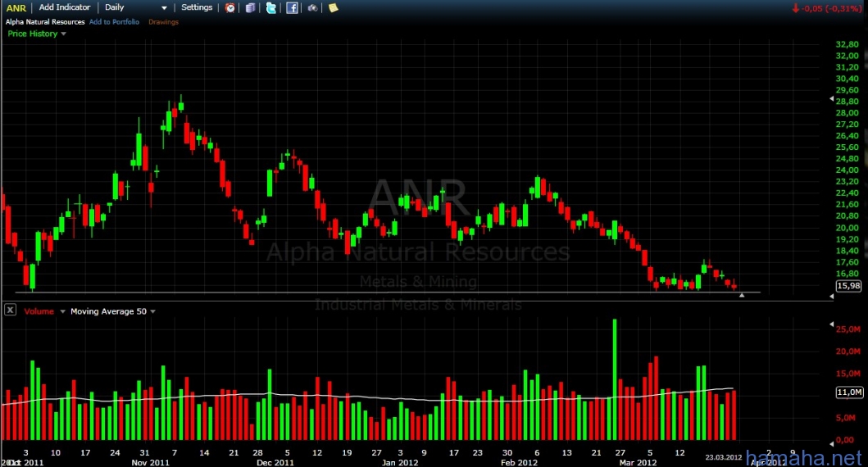
Task: Click the volume axis bottom arrow marker
Action: click(831, 443)
